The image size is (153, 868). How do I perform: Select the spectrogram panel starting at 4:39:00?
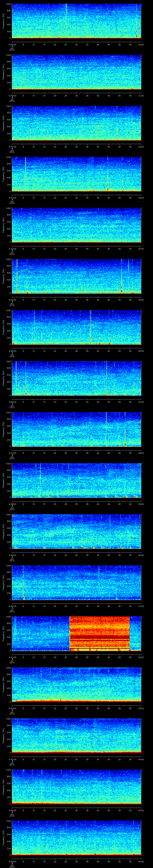(x=76, y=532)
